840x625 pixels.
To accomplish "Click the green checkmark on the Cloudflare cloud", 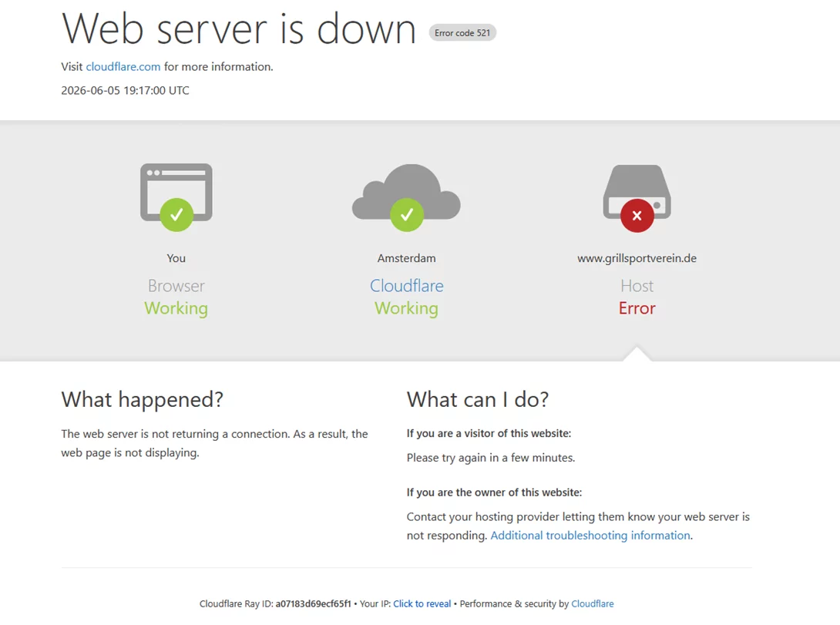I will 407,215.
